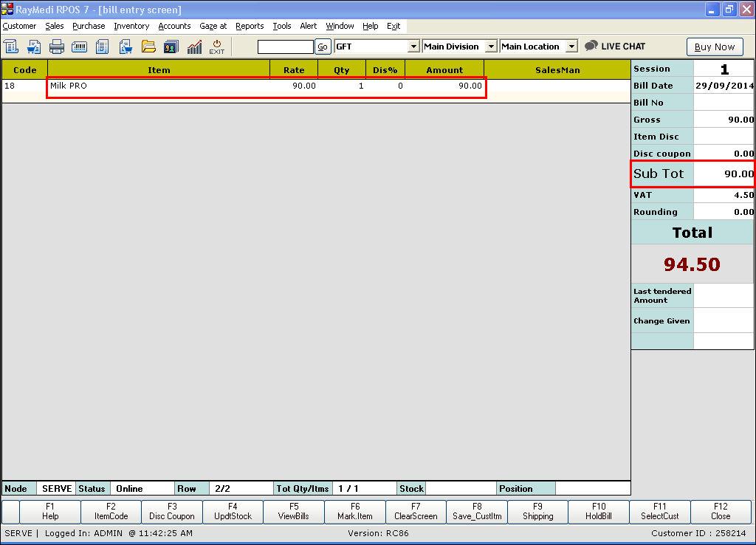Click the total 94.50 amount

click(x=692, y=264)
